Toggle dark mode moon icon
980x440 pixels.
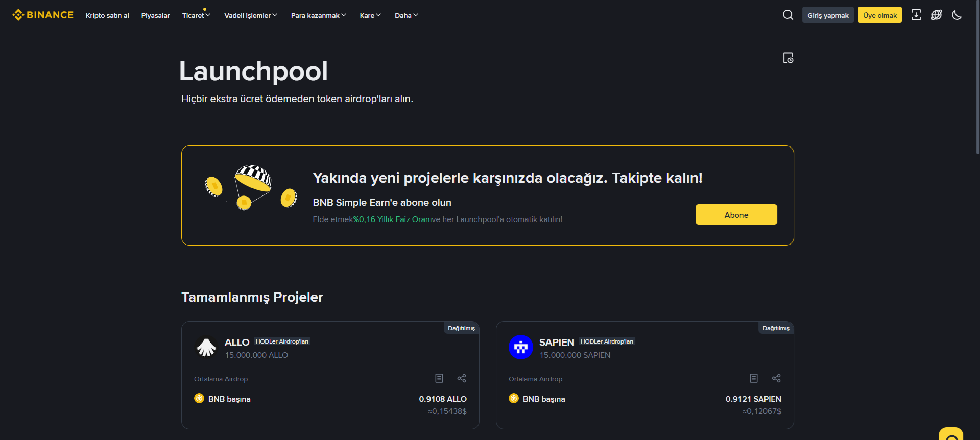point(957,15)
